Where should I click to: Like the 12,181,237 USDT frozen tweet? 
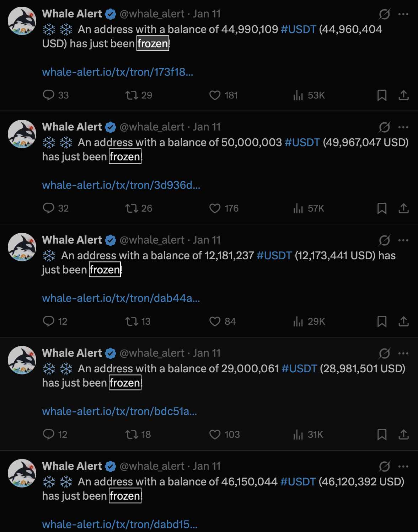pyautogui.click(x=215, y=321)
